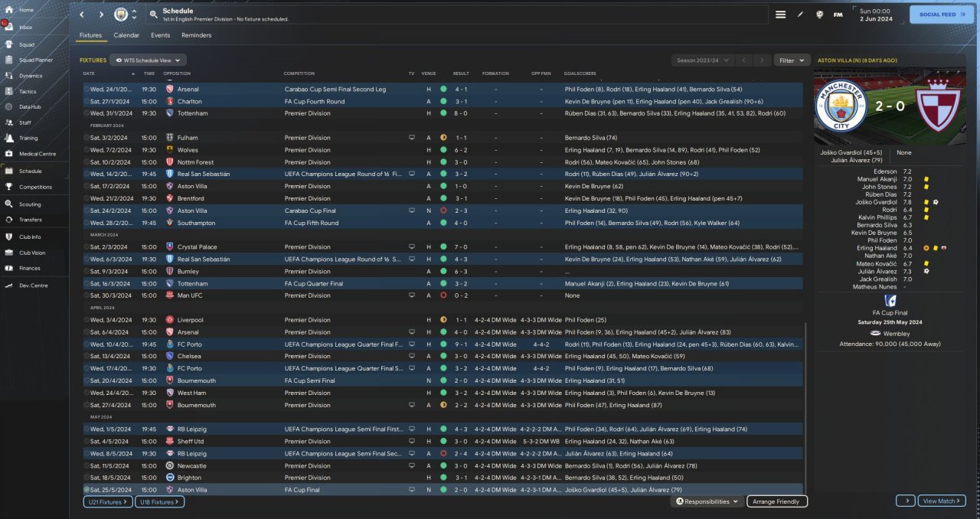Screen dimensions: 980x519
Task: Go to Scouting via its magnifier icon
Action: point(10,204)
